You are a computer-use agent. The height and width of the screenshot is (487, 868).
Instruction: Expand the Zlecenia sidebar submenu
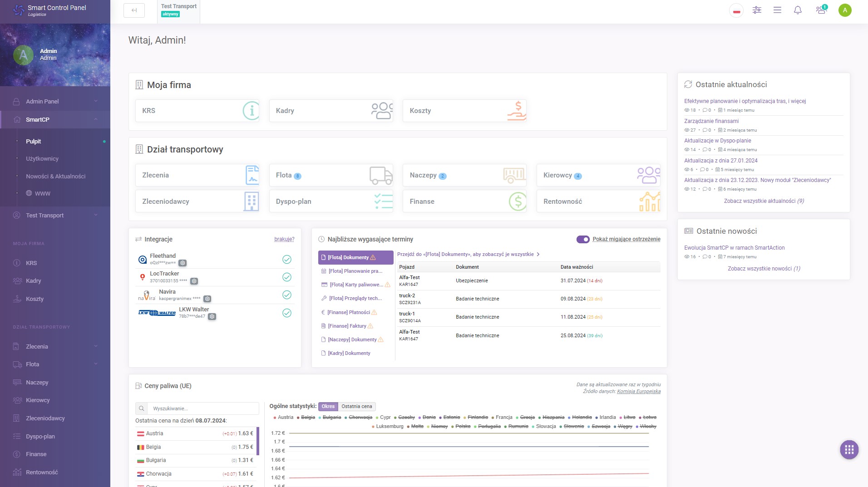coord(55,346)
